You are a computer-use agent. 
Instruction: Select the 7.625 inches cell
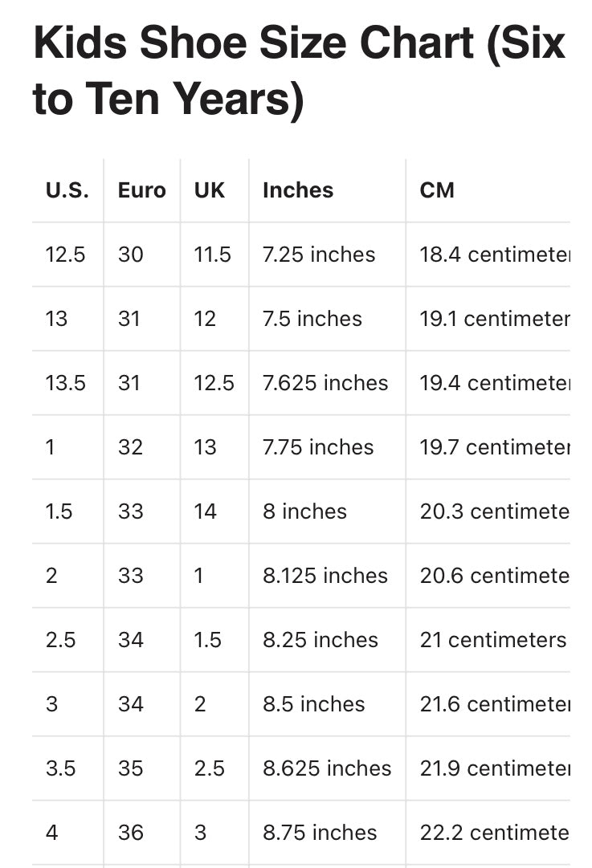click(325, 383)
